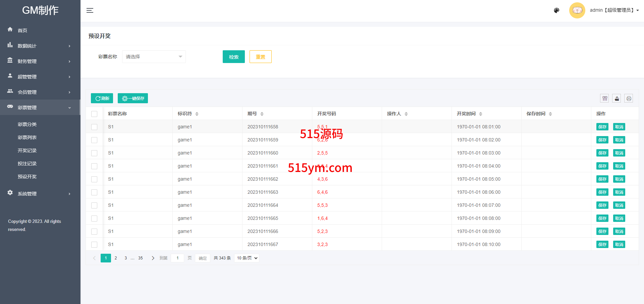Click the 一键保存 button
The width and height of the screenshot is (644, 304).
click(133, 98)
